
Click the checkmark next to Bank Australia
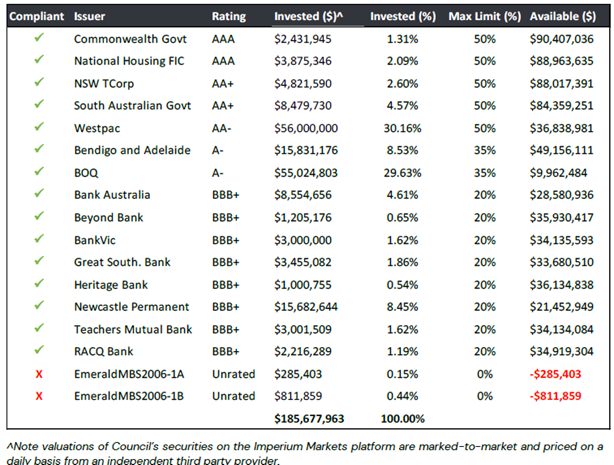coord(39,195)
